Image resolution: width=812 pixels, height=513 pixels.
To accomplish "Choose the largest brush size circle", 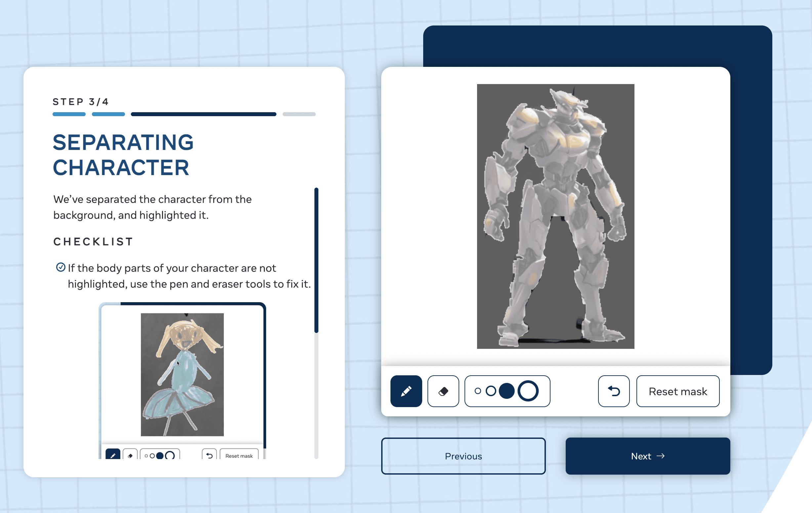I will (x=528, y=391).
